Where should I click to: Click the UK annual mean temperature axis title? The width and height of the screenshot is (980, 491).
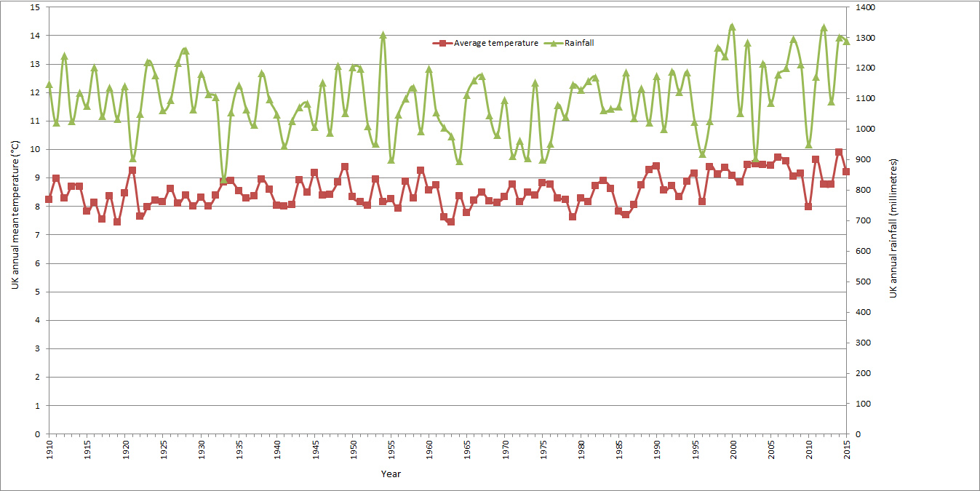(15, 221)
